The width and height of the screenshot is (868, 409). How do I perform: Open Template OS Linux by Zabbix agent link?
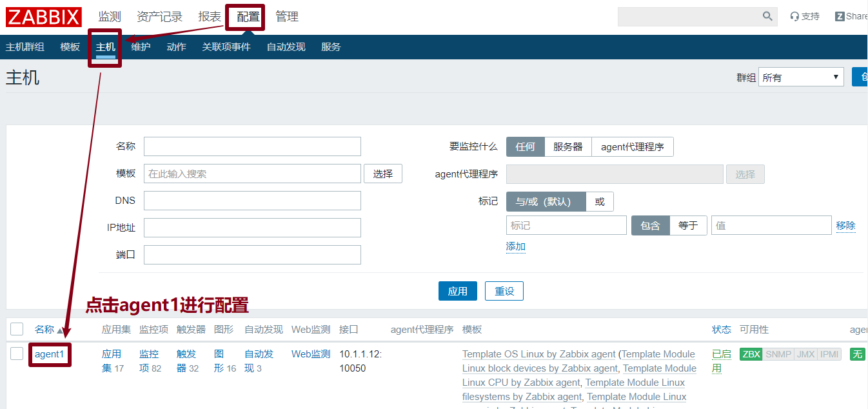539,354
